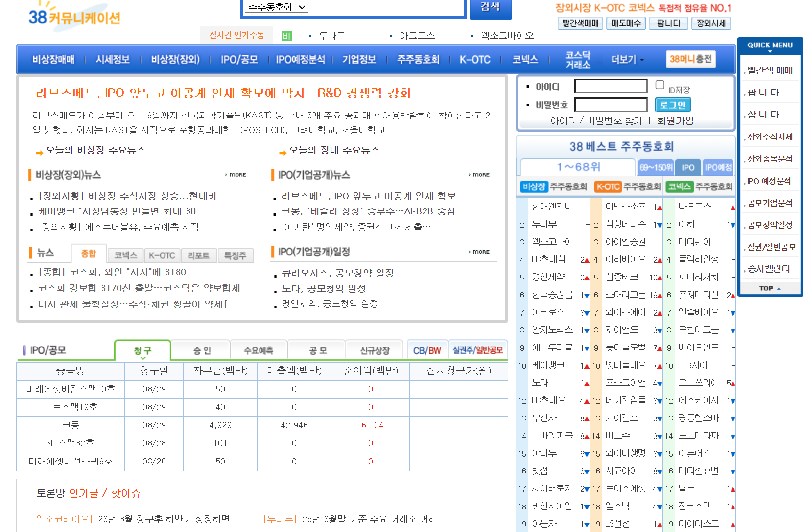This screenshot has width=803, height=532.
Task: Open 공모청약일정 in Quick Menu
Action: pos(770,225)
